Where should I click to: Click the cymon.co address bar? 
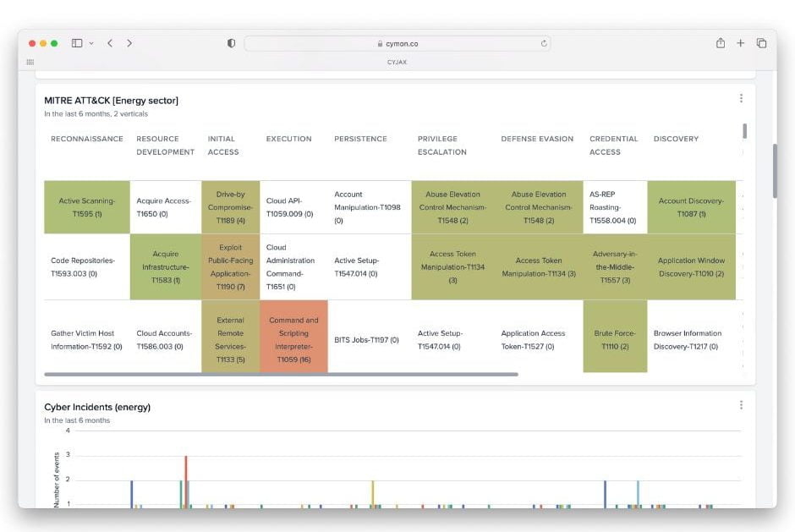click(x=397, y=43)
